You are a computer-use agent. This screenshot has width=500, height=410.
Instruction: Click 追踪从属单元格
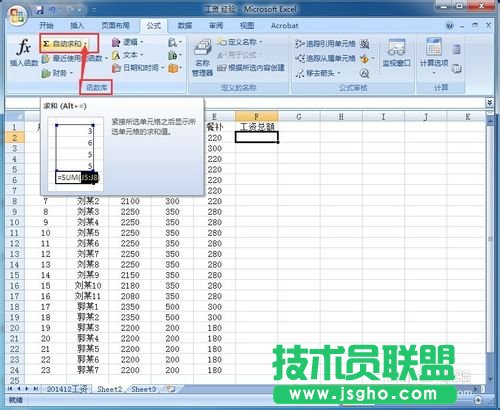click(325, 58)
